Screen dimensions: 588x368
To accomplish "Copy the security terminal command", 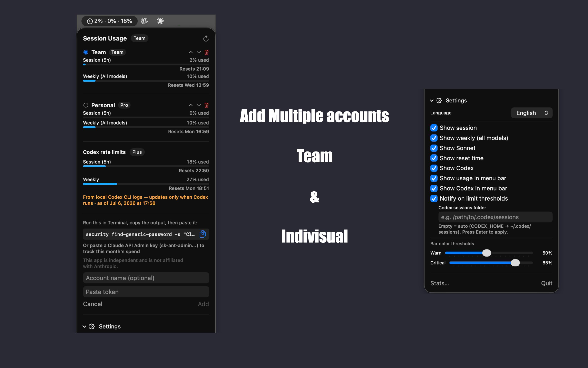I will point(203,234).
